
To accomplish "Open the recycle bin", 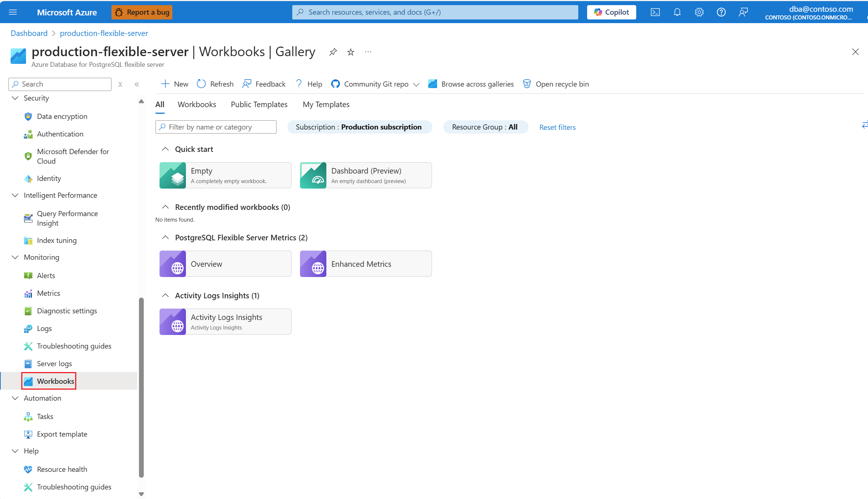I will 556,84.
